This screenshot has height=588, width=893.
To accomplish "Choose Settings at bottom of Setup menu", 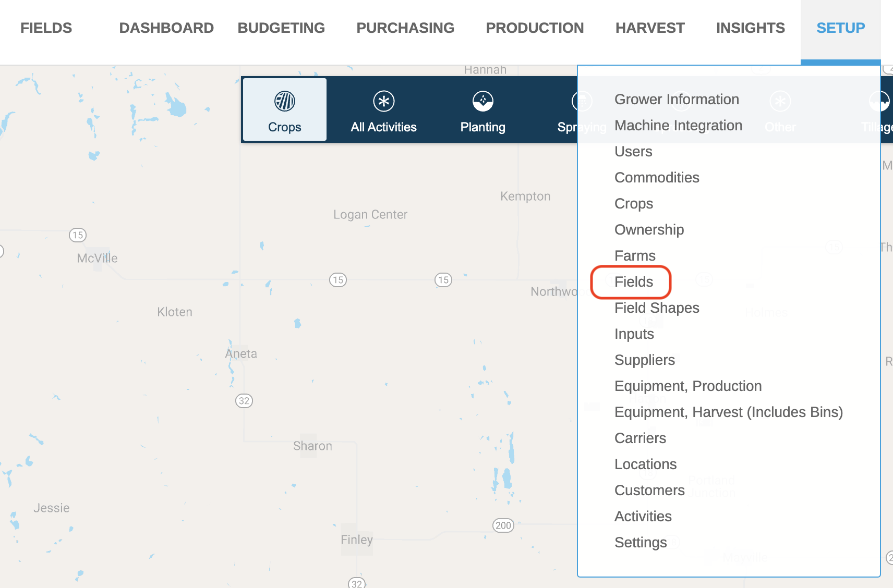I will 641,543.
